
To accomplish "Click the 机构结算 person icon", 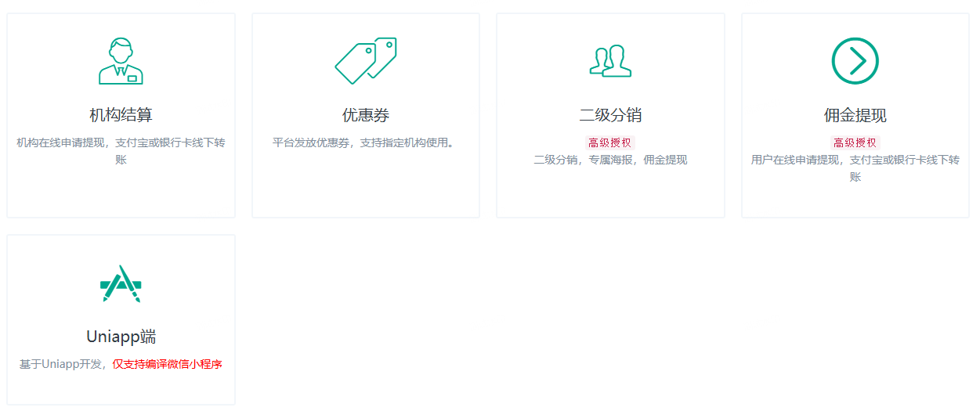I will pyautogui.click(x=121, y=61).
